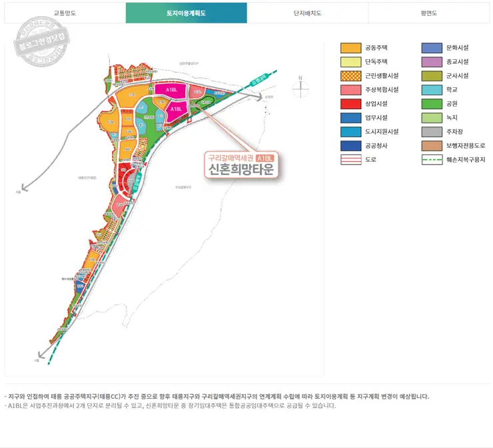Click the yellow 단독주택 legend swatch
The image size is (493, 448).
pos(350,62)
